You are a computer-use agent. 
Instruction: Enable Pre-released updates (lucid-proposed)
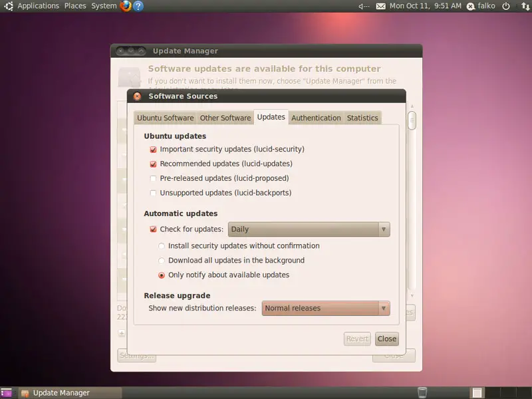point(153,178)
